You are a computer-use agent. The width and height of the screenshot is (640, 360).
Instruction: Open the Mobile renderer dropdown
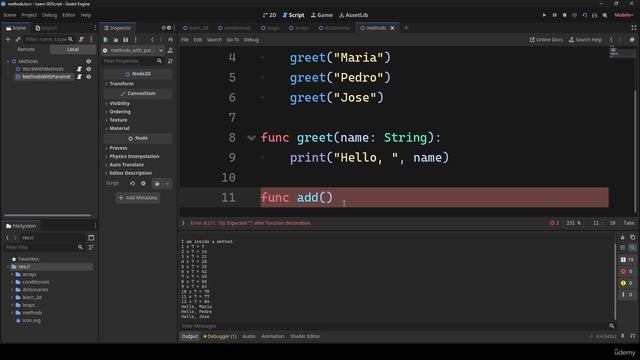pos(624,15)
